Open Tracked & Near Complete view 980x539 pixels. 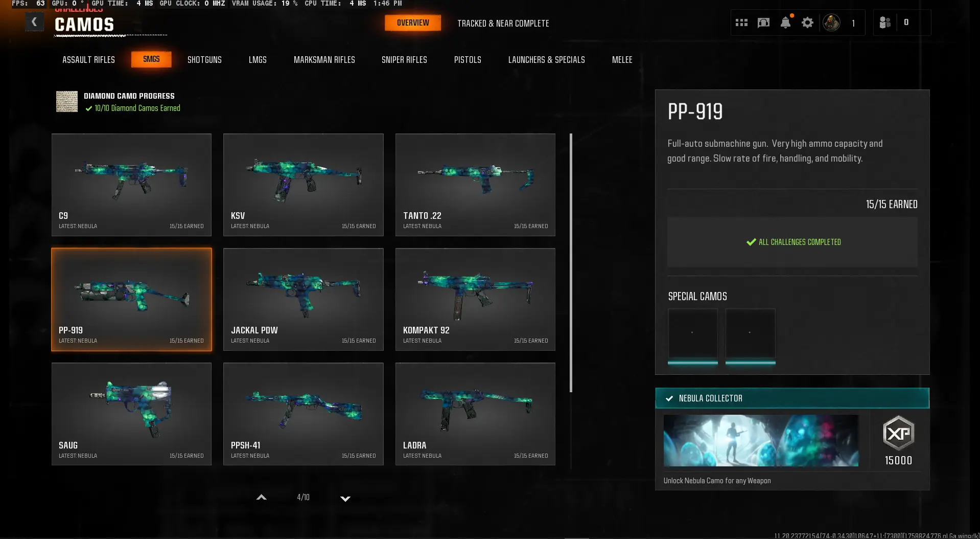(x=503, y=24)
